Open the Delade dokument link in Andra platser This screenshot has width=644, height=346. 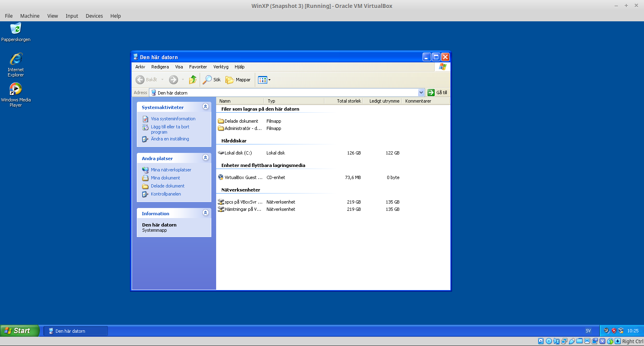click(x=167, y=186)
